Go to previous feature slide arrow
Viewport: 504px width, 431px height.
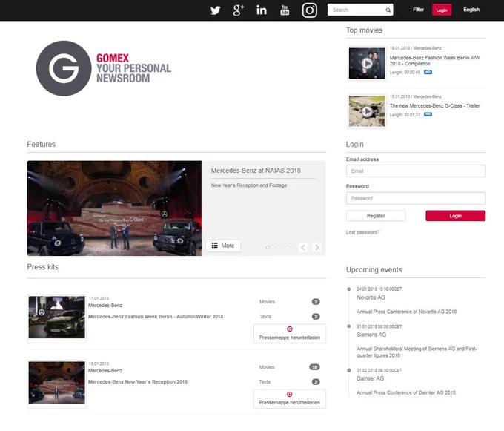pyautogui.click(x=303, y=247)
